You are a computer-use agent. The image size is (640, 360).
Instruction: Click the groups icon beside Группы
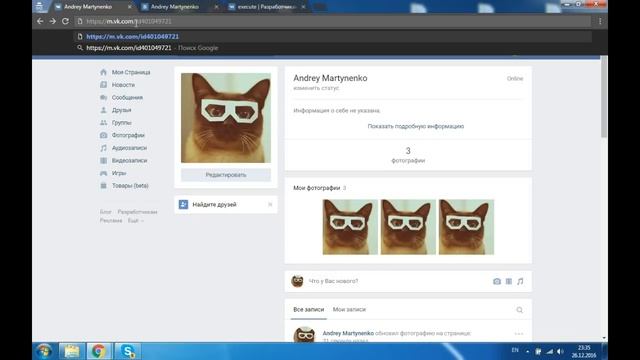[103, 123]
